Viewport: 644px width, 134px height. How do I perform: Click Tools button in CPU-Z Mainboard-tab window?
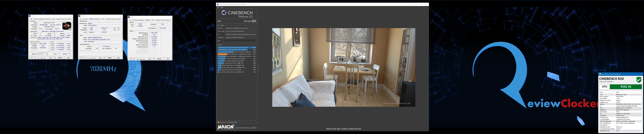[100, 58]
